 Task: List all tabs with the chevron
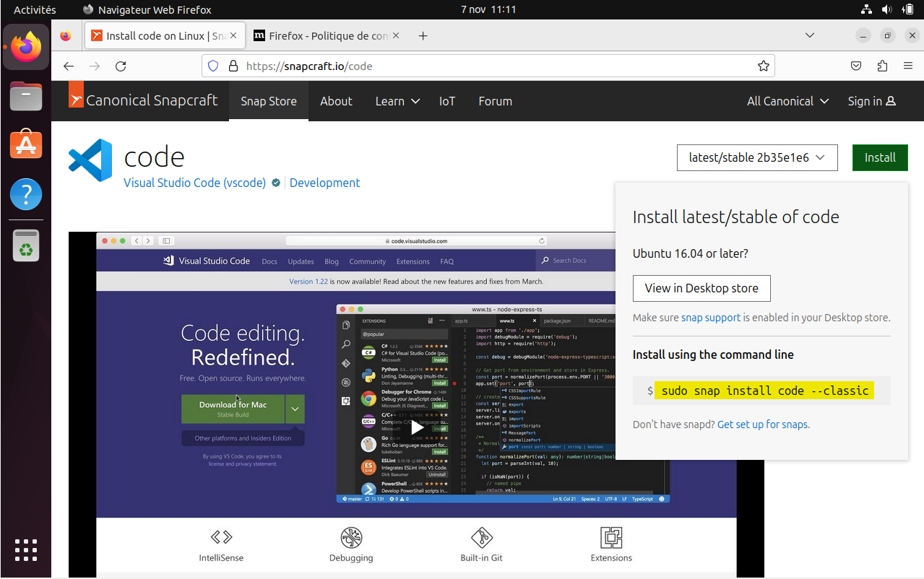coord(810,35)
